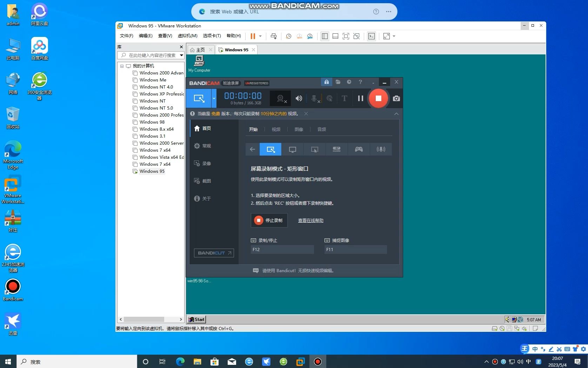Screen dimensions: 588x368
Task: Open the 截图 section in Bandicam sidebar
Action: (x=214, y=181)
